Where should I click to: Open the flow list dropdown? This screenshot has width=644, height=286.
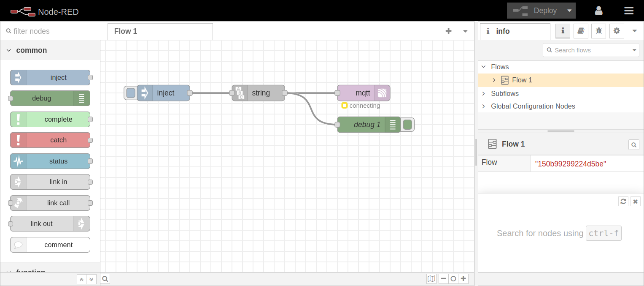pos(465,31)
